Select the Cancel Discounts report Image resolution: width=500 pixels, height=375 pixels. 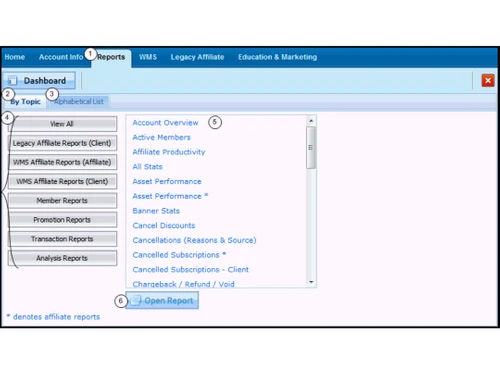164,225
